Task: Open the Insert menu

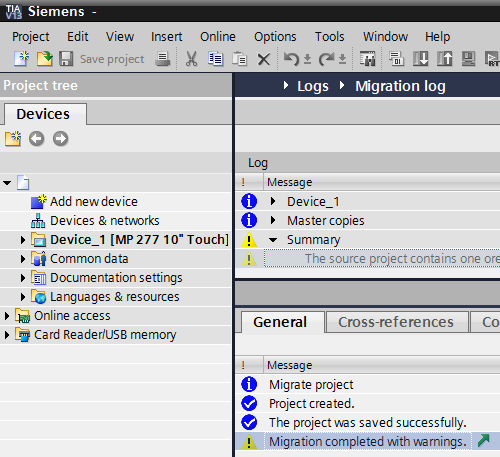Action: pyautogui.click(x=167, y=37)
